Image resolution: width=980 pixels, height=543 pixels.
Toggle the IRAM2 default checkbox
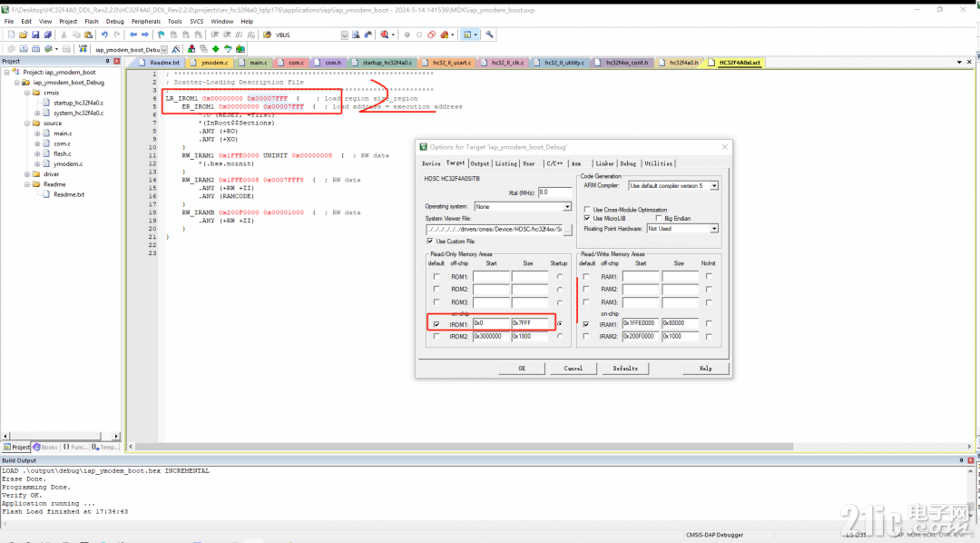point(585,337)
